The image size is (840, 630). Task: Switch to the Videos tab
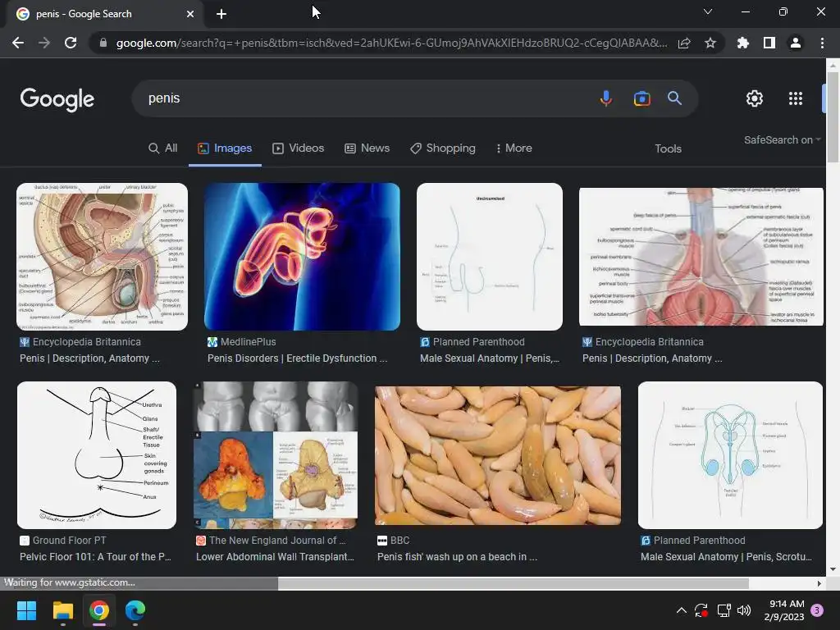pos(299,148)
